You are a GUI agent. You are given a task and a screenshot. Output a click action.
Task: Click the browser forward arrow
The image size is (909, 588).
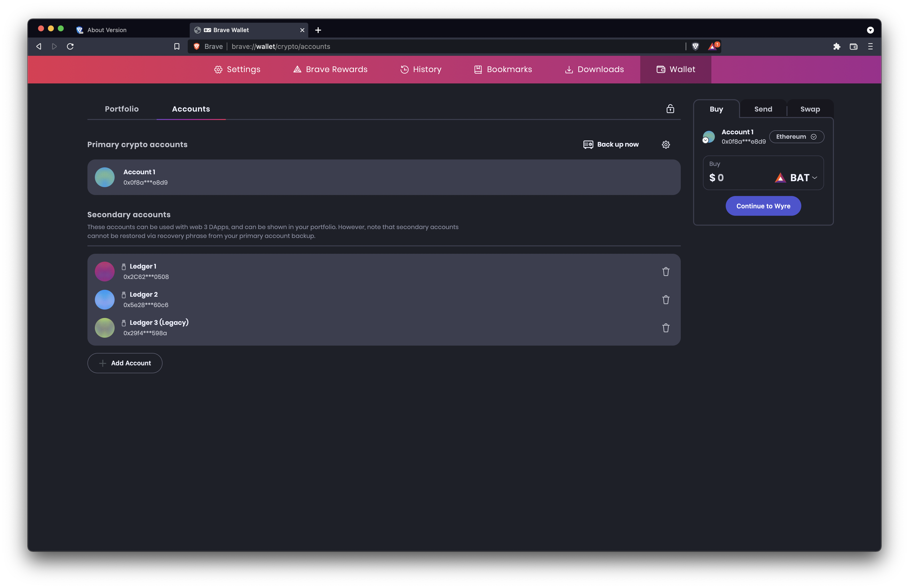[x=54, y=47]
